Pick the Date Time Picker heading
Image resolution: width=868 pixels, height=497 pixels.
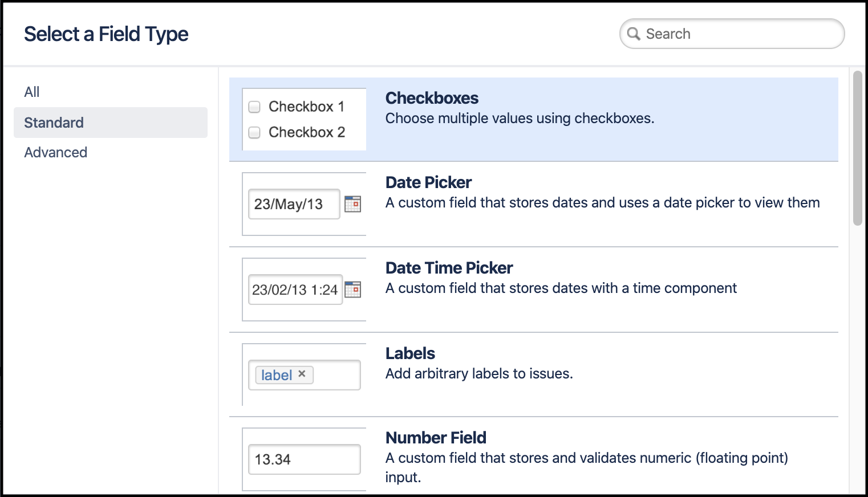[449, 268]
